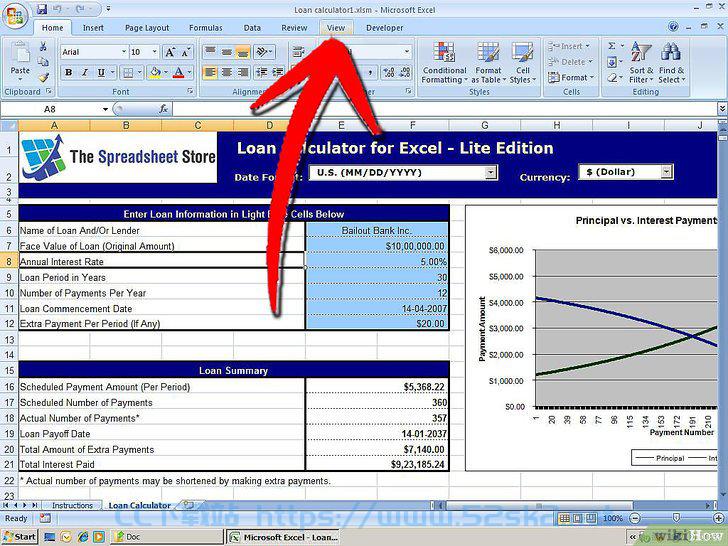The height and width of the screenshot is (546, 728).
Task: Open Currency $ (Dollar) dropdown
Action: [666, 172]
